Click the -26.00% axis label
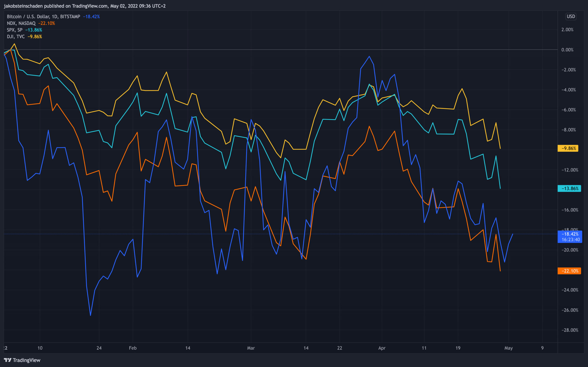This screenshot has width=588, height=367. pyautogui.click(x=570, y=310)
